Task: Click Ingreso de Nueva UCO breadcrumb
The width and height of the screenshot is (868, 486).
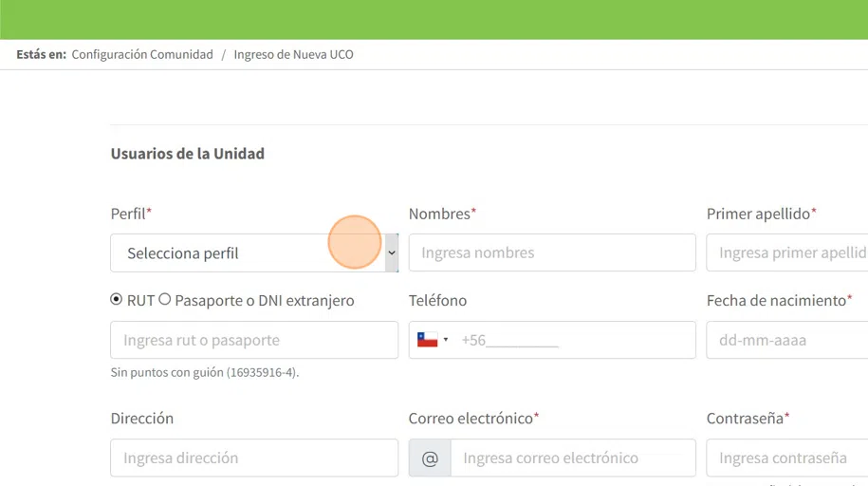Action: (x=294, y=55)
